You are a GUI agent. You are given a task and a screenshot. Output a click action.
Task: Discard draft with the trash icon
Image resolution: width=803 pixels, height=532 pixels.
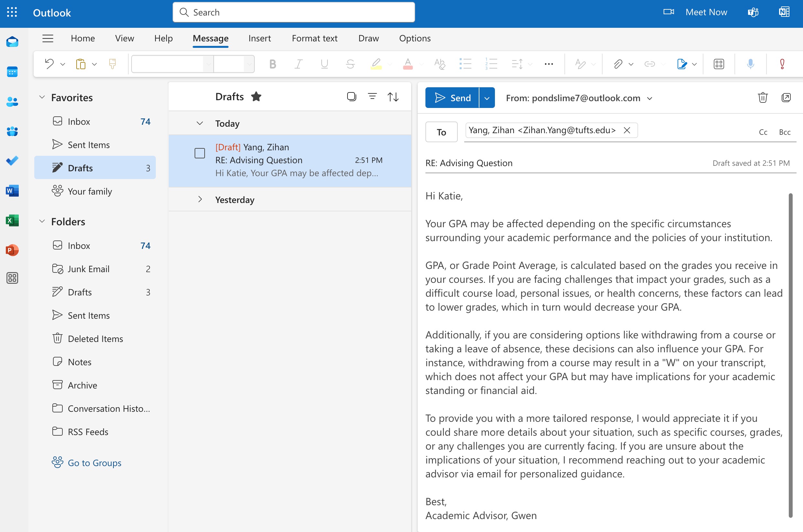click(762, 98)
